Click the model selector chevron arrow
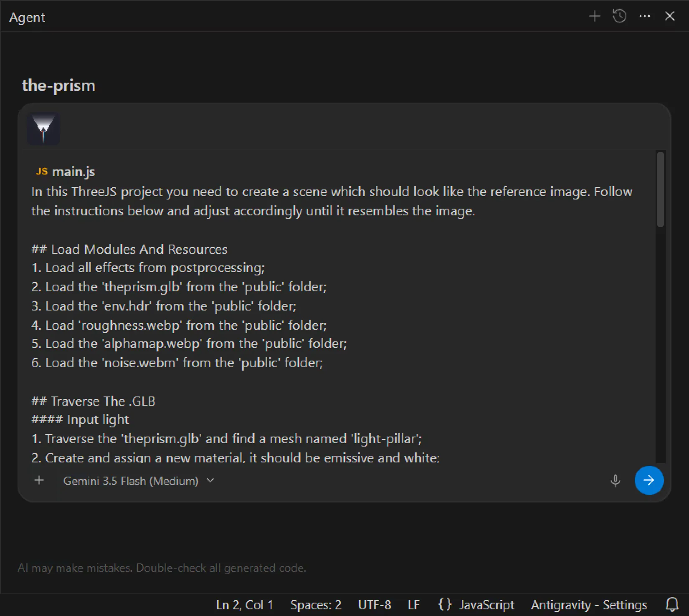The width and height of the screenshot is (689, 616). tap(210, 481)
